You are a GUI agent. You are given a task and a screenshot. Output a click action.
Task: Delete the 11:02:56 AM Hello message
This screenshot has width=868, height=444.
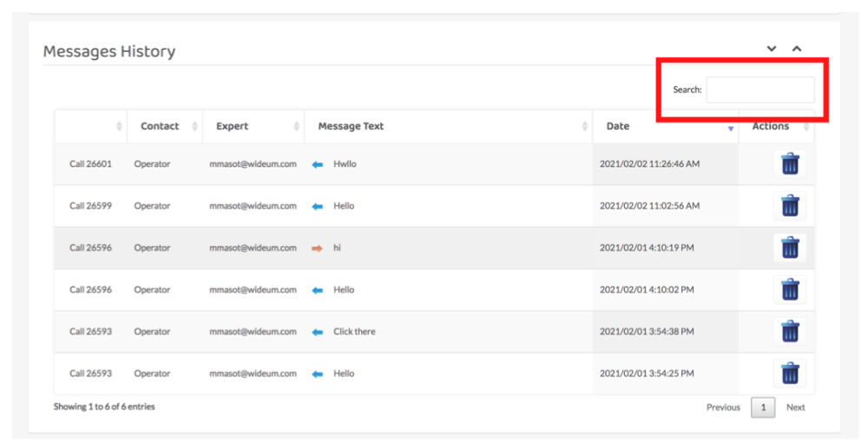(x=789, y=206)
